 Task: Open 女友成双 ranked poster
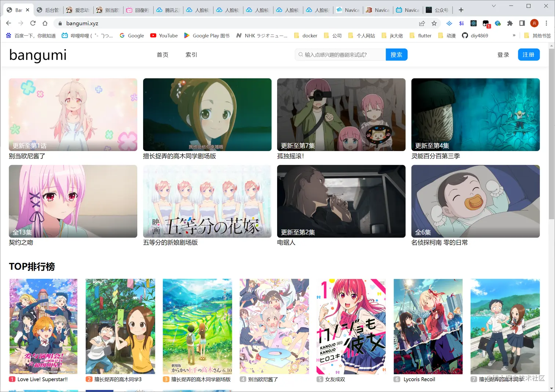tap(351, 326)
